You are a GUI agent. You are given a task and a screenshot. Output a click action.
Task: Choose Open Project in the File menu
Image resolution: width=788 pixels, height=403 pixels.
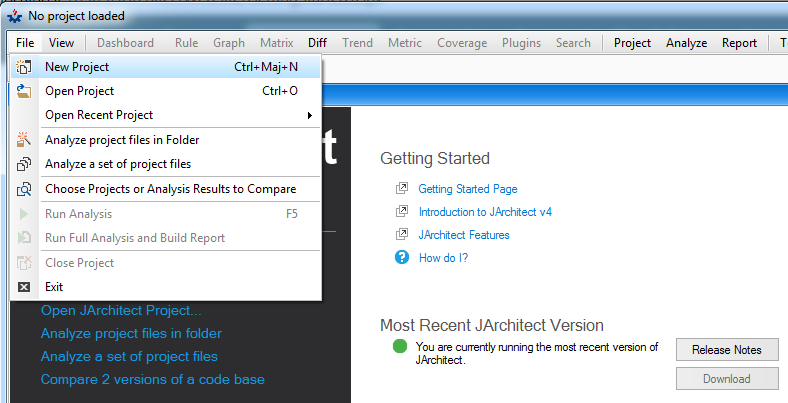click(x=166, y=91)
